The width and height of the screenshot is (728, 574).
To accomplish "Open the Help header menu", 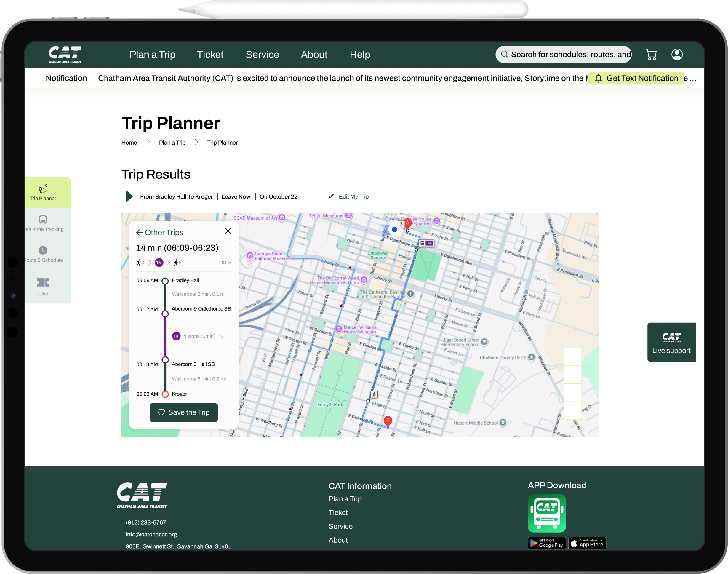I will (x=360, y=55).
